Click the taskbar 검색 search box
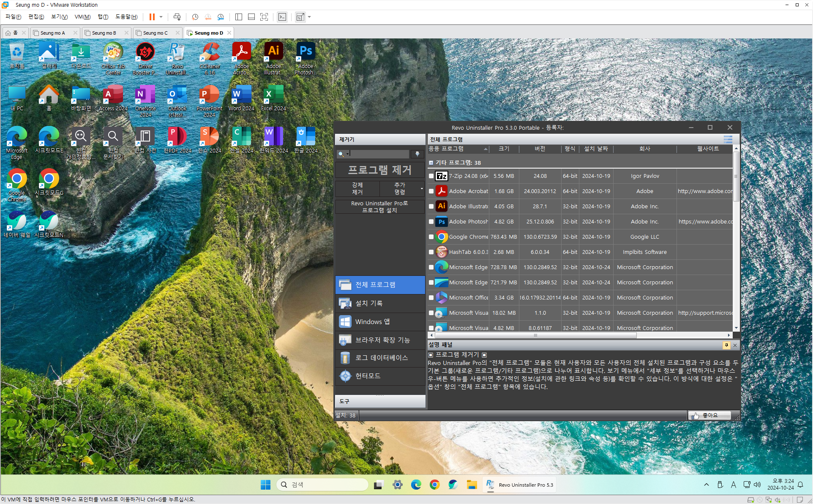Viewport: 813px width, 504px height. (x=322, y=485)
